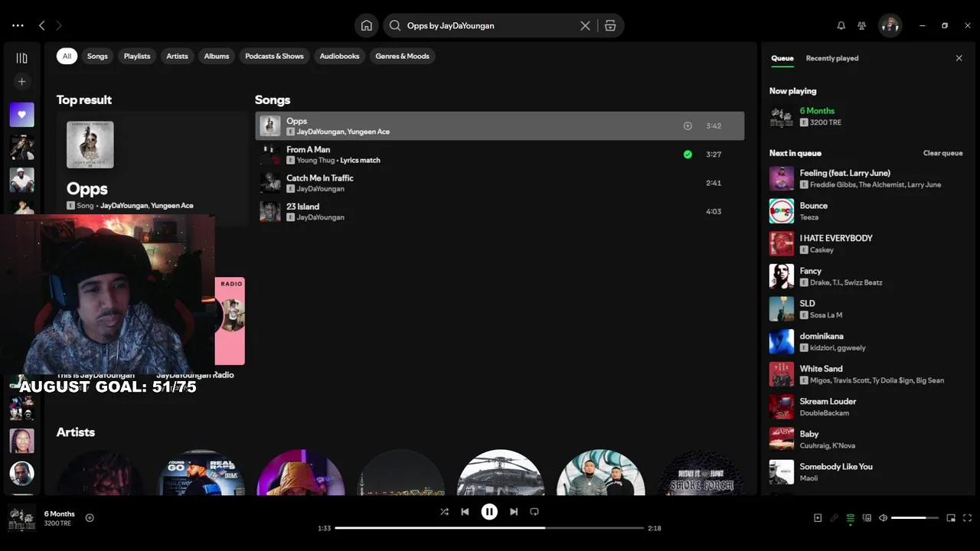
Task: Click the search magnifier icon
Action: (x=395, y=25)
